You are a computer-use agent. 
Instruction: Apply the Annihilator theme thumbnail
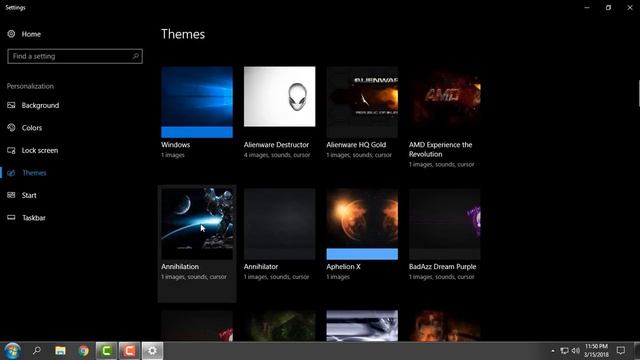pyautogui.click(x=280, y=224)
